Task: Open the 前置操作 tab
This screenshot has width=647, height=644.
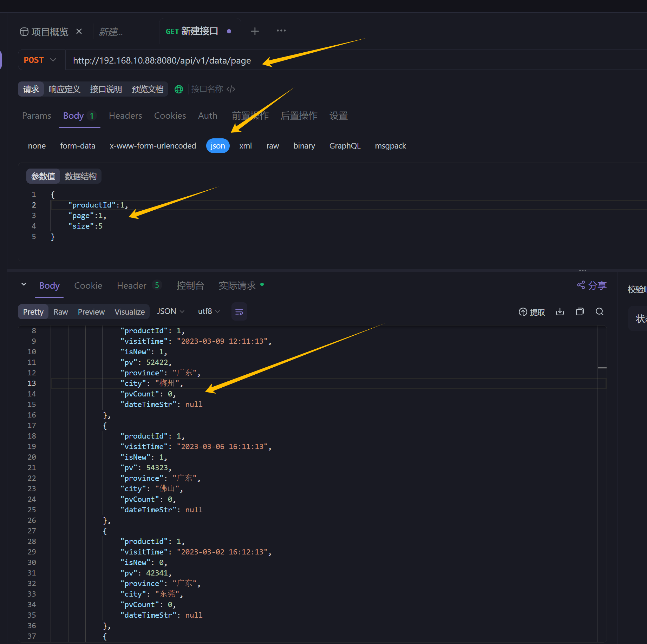Action: [250, 116]
